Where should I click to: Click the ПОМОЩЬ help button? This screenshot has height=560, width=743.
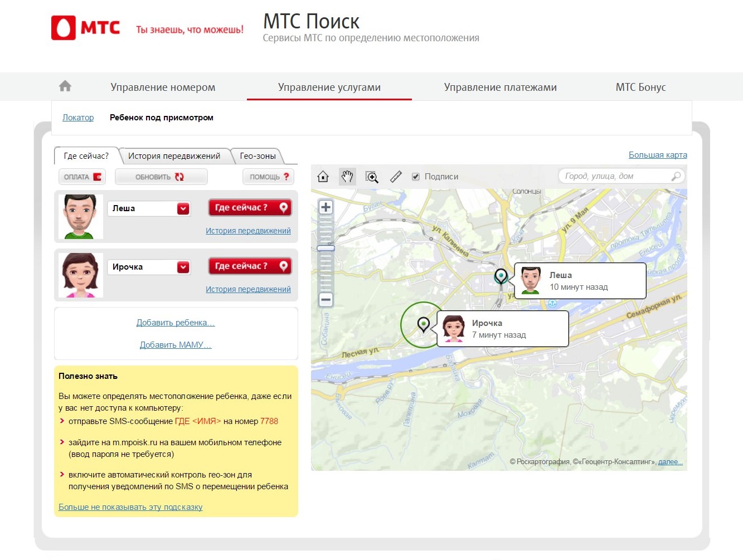click(x=269, y=177)
